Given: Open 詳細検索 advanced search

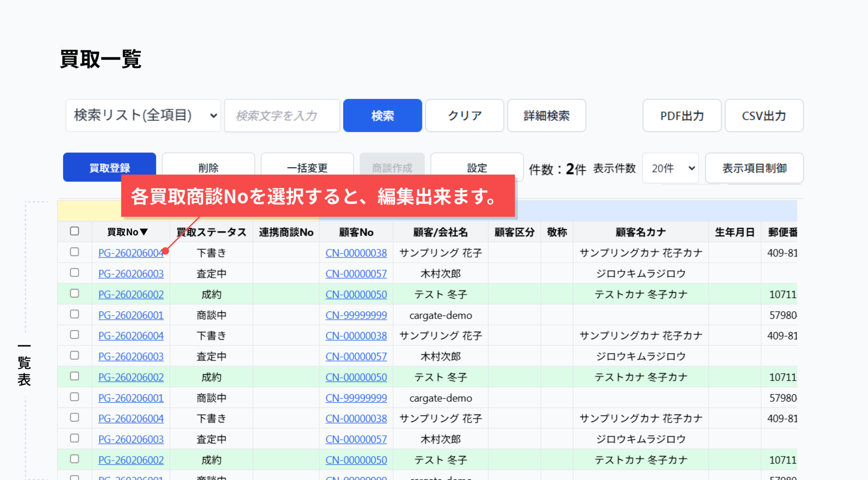Looking at the screenshot, I should tap(546, 116).
